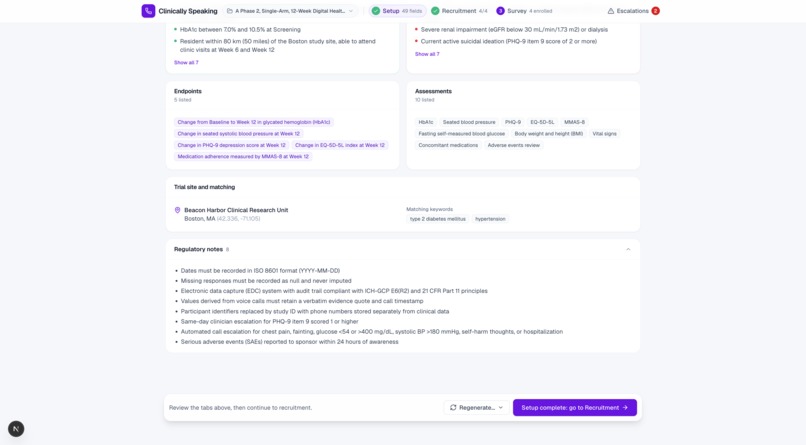This screenshot has width=806, height=445.
Task: Click the Endpoints card heading
Action: click(x=188, y=91)
